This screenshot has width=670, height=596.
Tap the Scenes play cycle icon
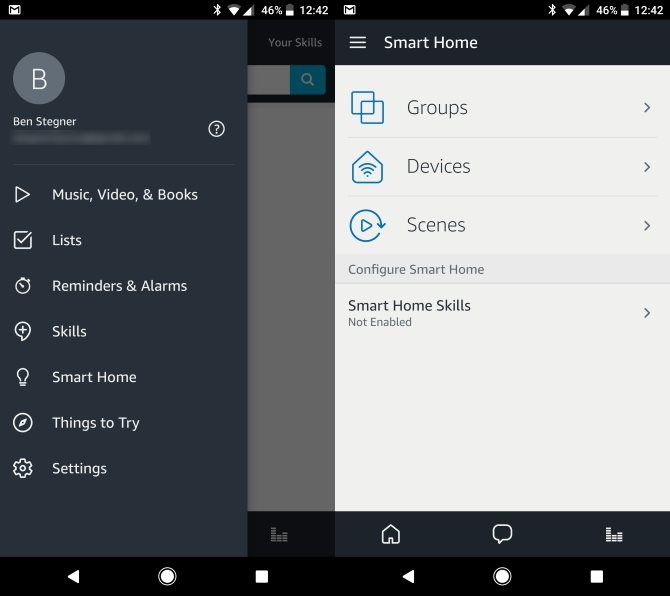tap(367, 225)
